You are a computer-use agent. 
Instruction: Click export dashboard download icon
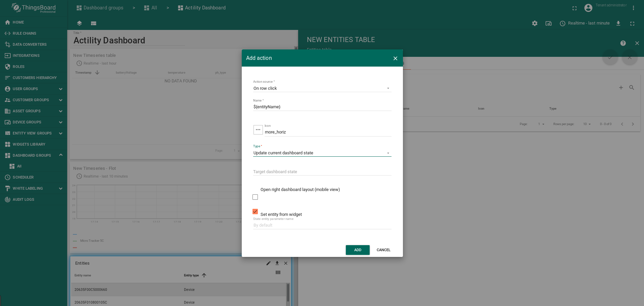pos(618,23)
